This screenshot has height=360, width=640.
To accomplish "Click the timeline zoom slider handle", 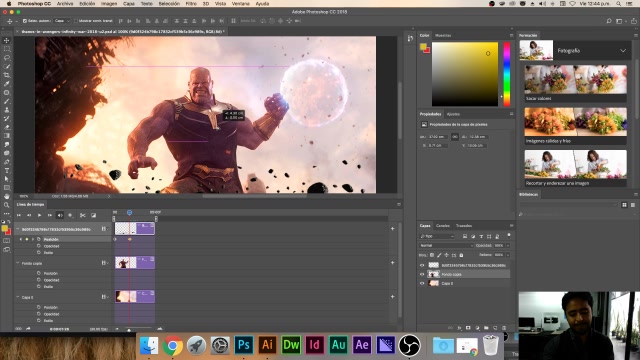I will (129, 329).
